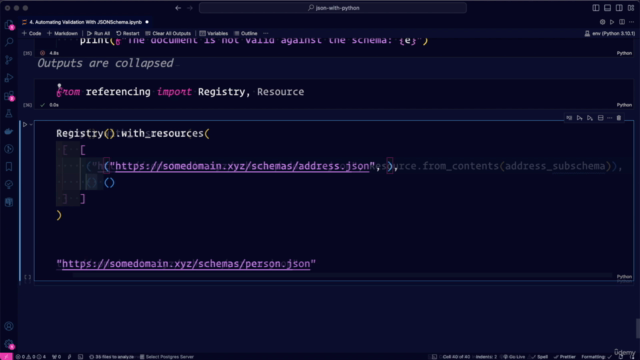
Task: Click Formatting status bar item
Action: tap(596, 357)
